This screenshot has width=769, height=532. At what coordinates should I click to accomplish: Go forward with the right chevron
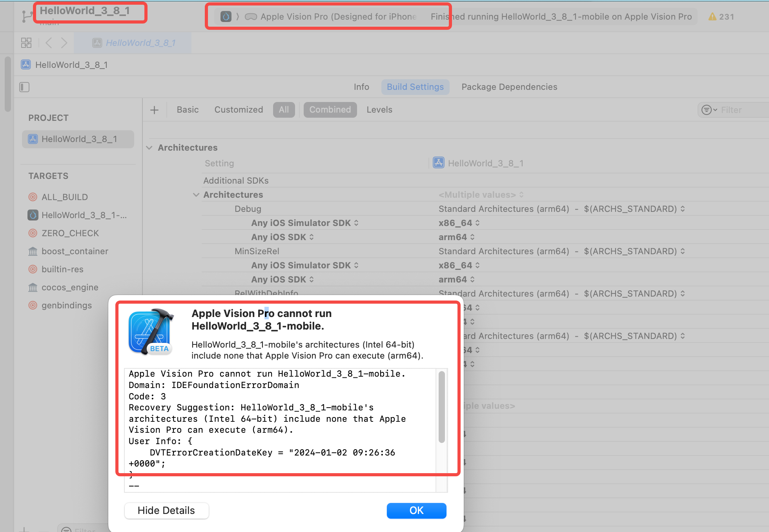pyautogui.click(x=64, y=43)
